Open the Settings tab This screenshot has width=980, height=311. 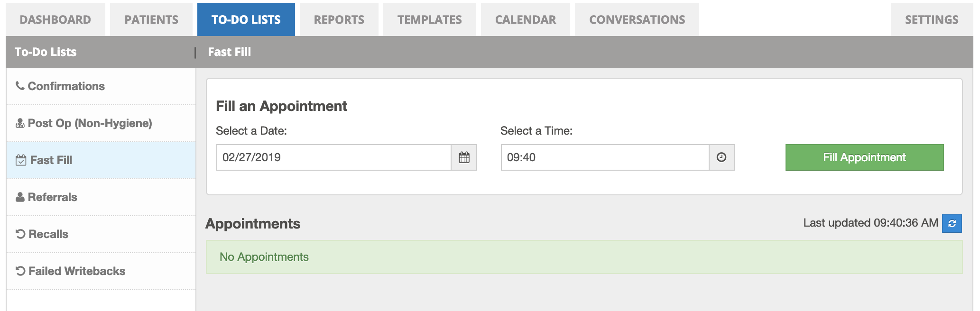(932, 20)
